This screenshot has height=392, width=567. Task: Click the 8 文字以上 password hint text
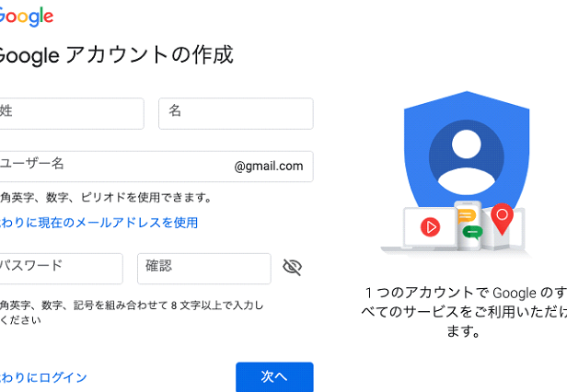(x=131, y=306)
